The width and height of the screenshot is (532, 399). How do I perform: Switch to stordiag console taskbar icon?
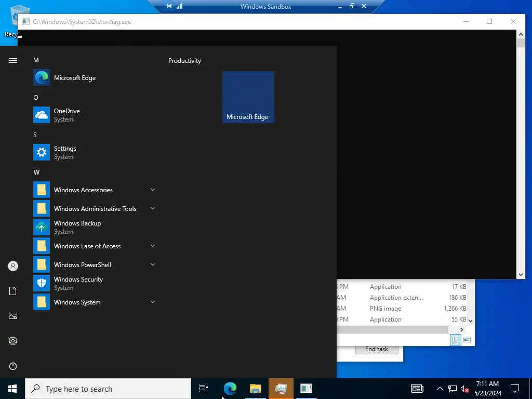[306, 389]
